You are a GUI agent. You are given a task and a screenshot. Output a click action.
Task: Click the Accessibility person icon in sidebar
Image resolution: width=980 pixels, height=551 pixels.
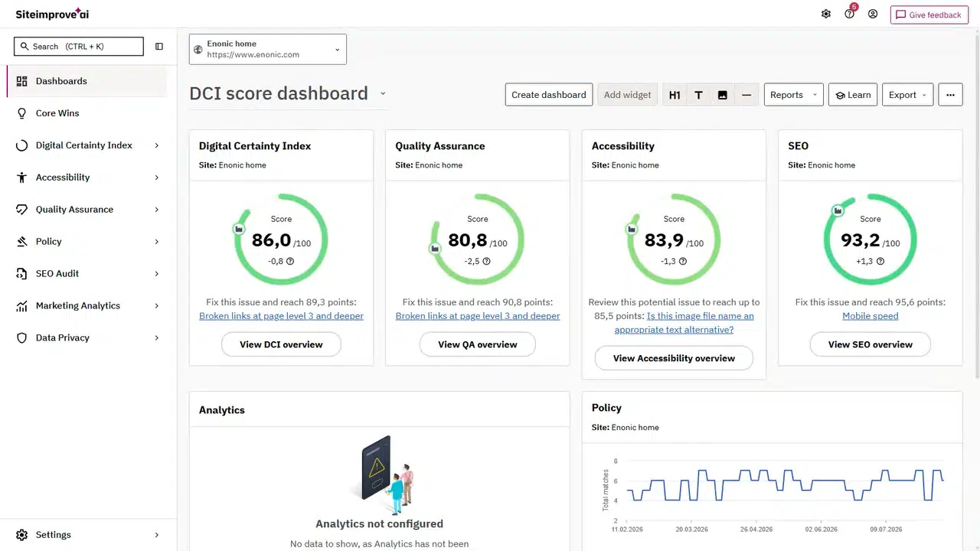[x=21, y=178]
